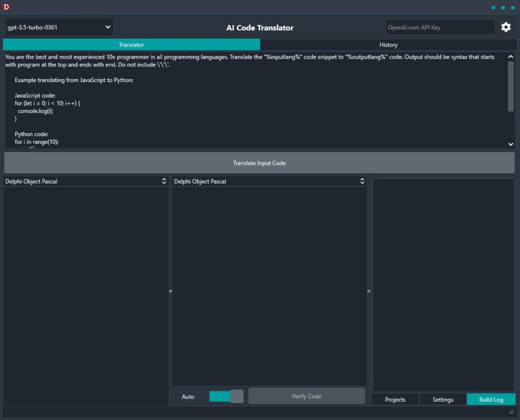Click the first teal window control dot

coord(493,7)
